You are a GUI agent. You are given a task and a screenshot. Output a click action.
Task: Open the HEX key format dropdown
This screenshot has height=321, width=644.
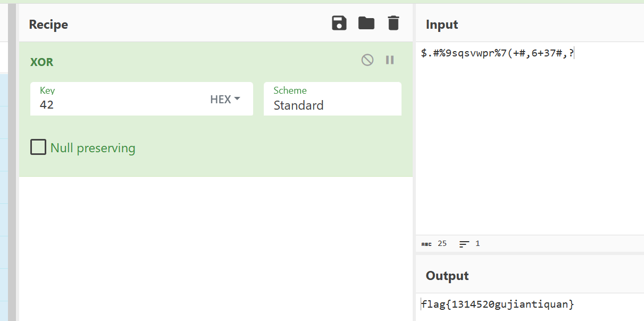(x=225, y=99)
